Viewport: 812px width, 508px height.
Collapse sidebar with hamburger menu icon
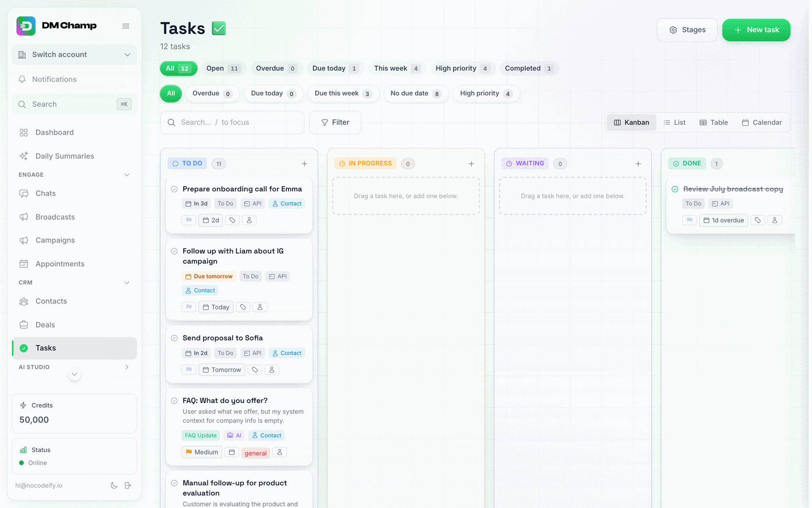tap(126, 26)
